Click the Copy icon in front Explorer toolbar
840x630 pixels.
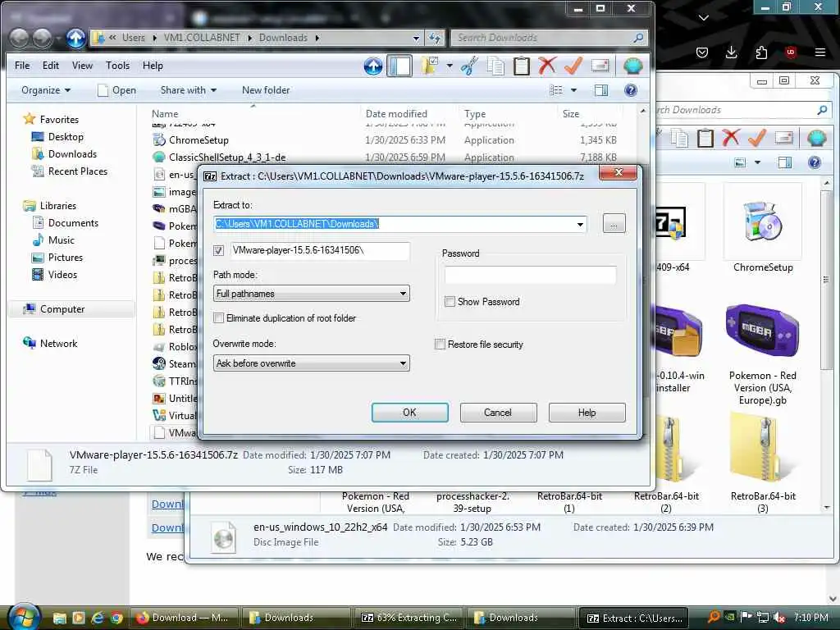coord(495,66)
